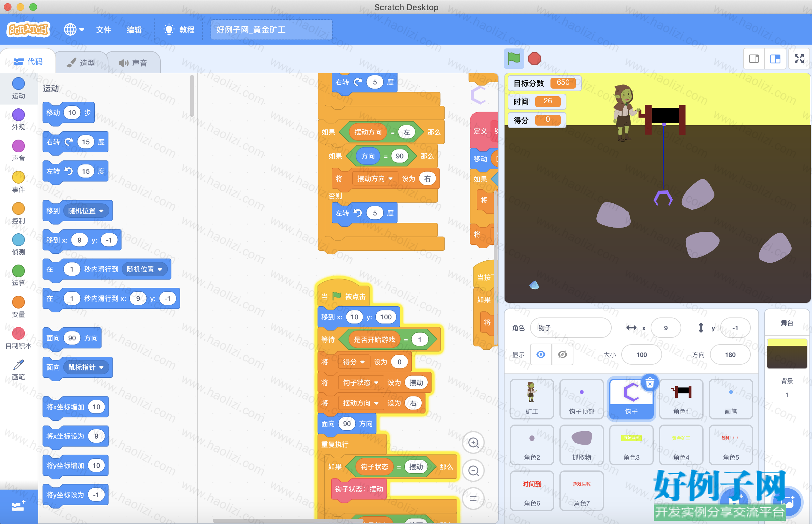
Task: Switch to the 声音 tab
Action: [133, 62]
